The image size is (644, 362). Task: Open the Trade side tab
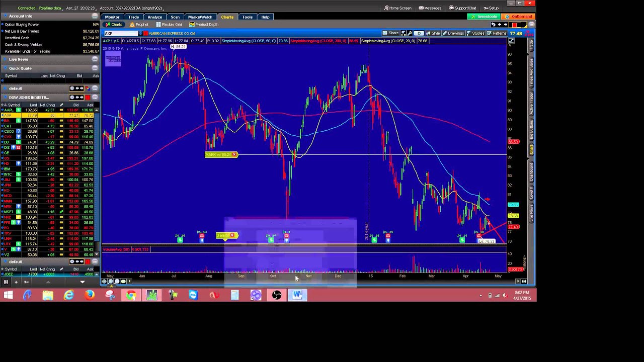[531, 45]
